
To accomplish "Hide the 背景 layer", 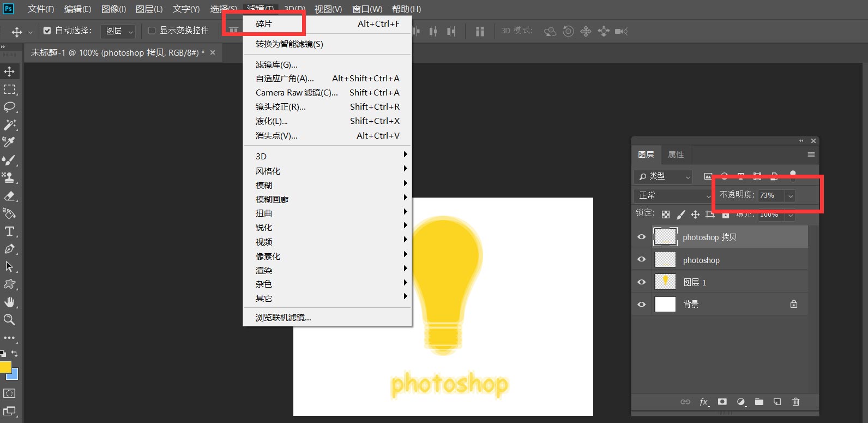I will tap(642, 304).
